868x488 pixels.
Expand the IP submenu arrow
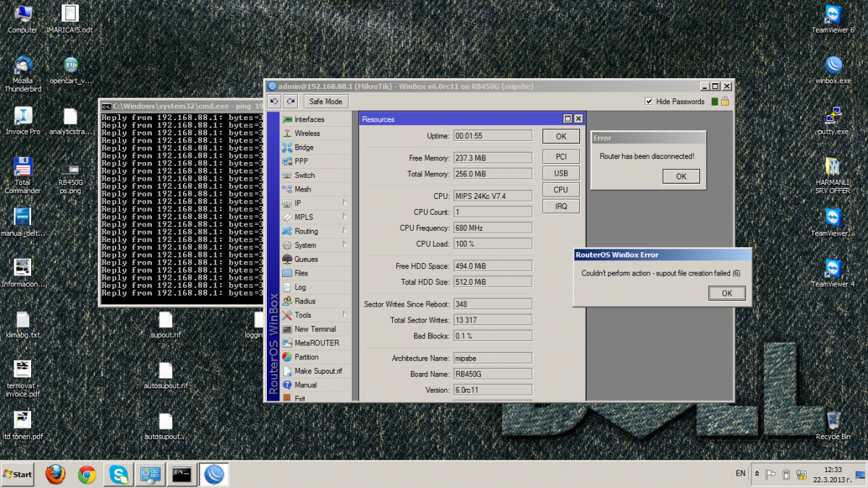pos(344,203)
